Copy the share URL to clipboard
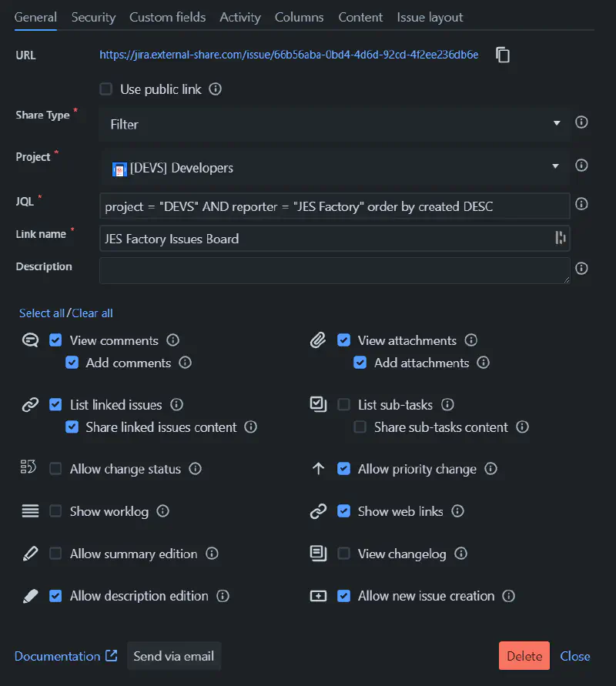This screenshot has width=616, height=686. tap(503, 55)
